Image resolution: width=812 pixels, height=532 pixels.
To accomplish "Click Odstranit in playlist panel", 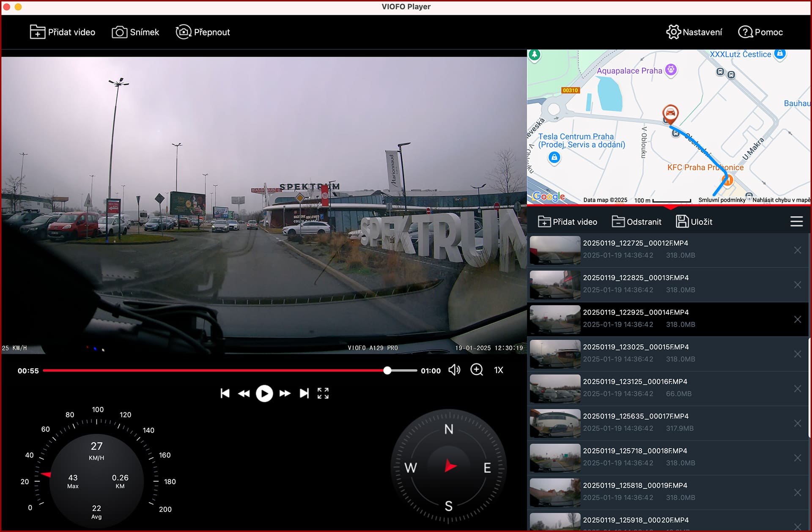I will (636, 222).
